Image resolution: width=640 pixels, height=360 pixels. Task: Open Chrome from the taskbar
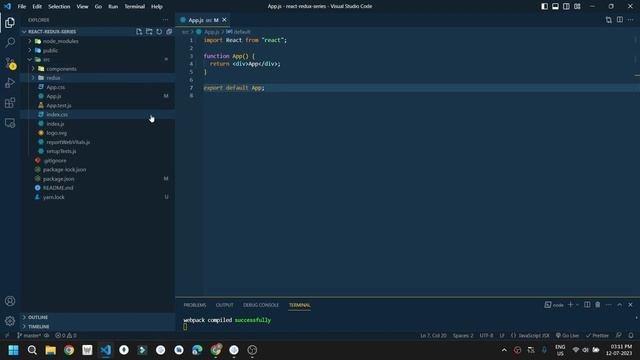click(69, 350)
